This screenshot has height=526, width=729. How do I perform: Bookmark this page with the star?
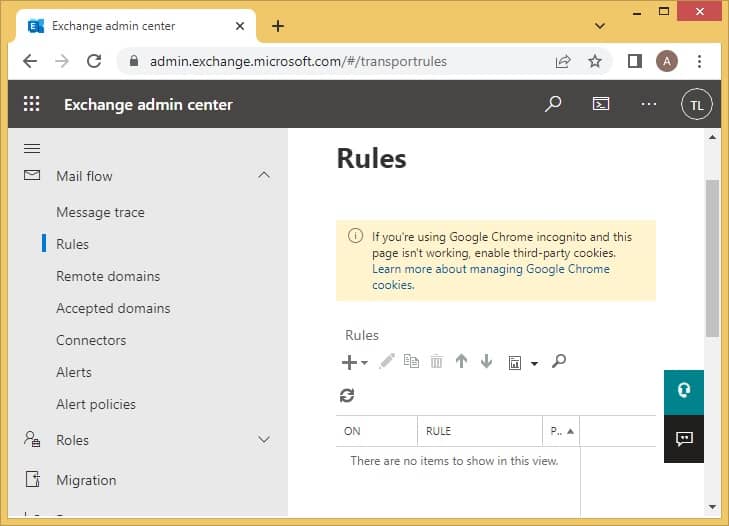[595, 61]
